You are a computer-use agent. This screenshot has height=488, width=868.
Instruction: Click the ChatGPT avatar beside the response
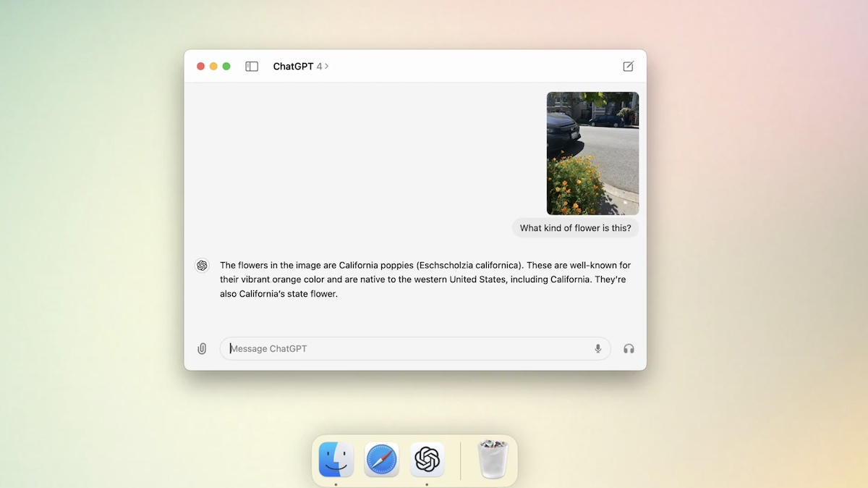click(202, 266)
